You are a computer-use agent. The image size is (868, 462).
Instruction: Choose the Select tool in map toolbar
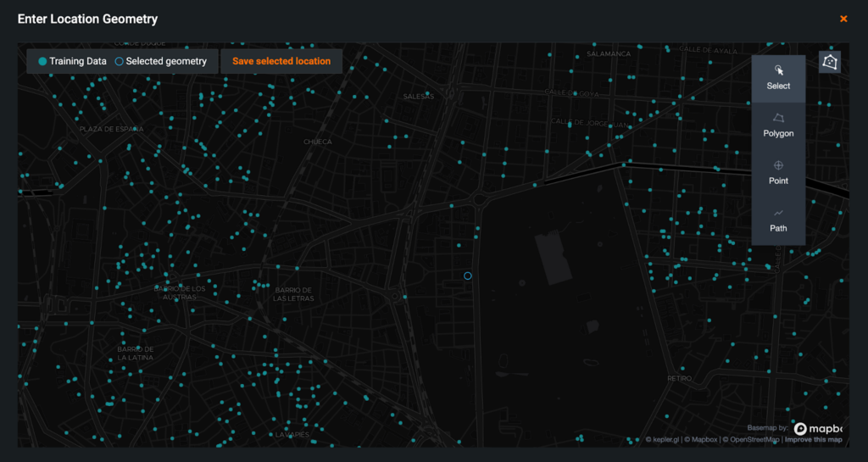point(778,78)
